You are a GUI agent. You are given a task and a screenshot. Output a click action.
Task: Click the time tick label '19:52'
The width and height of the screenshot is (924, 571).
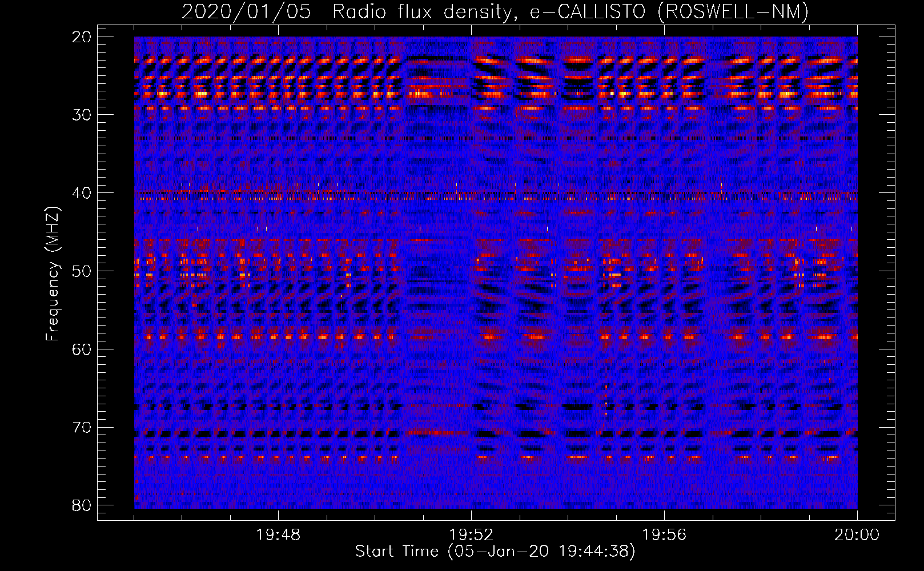pyautogui.click(x=471, y=535)
